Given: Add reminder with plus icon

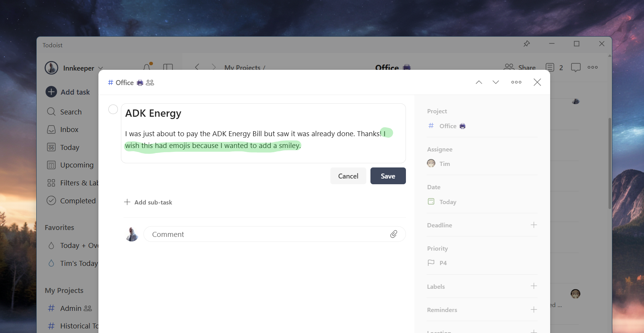Looking at the screenshot, I should (x=534, y=309).
